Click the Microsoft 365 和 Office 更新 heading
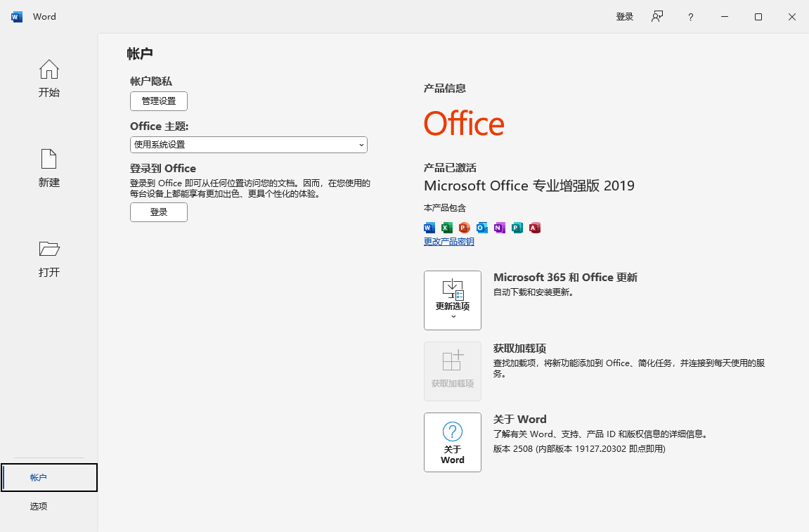This screenshot has width=809, height=532. (x=566, y=278)
